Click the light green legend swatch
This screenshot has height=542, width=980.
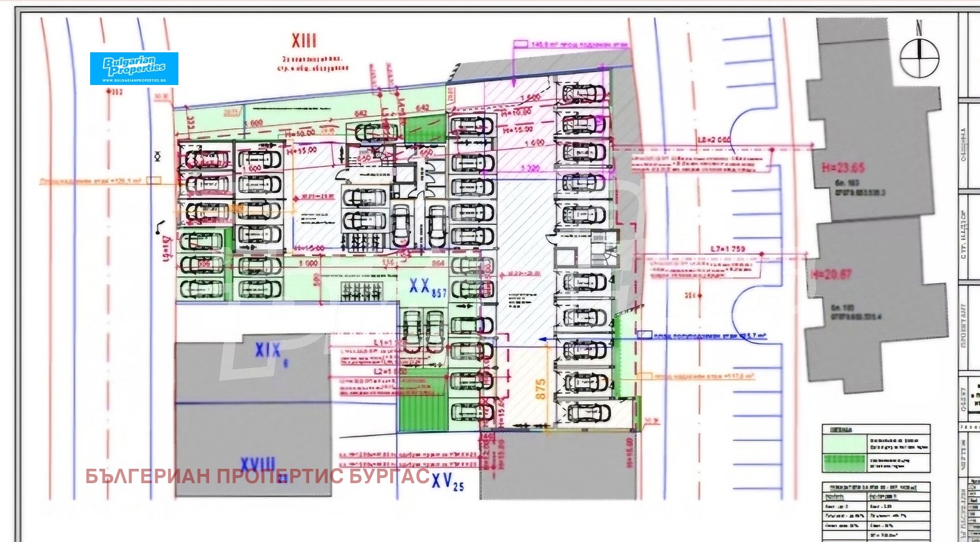click(x=844, y=443)
